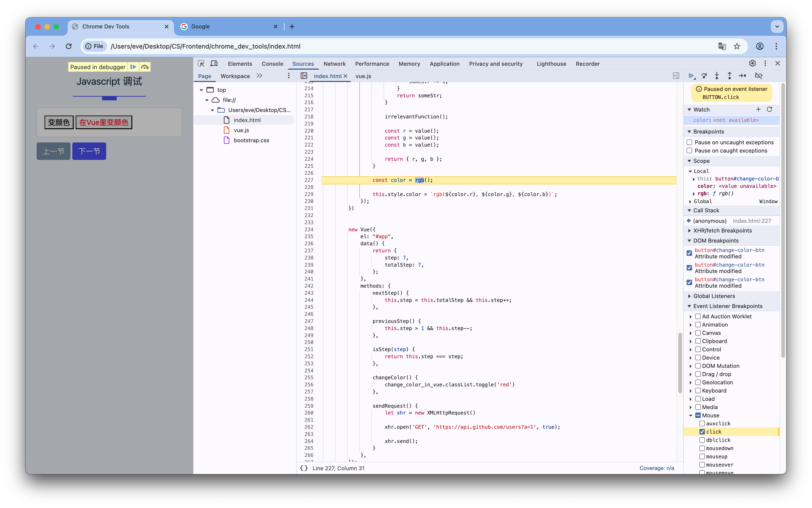Pretty print the source with braces icon
This screenshot has height=508, width=812.
pyautogui.click(x=304, y=468)
